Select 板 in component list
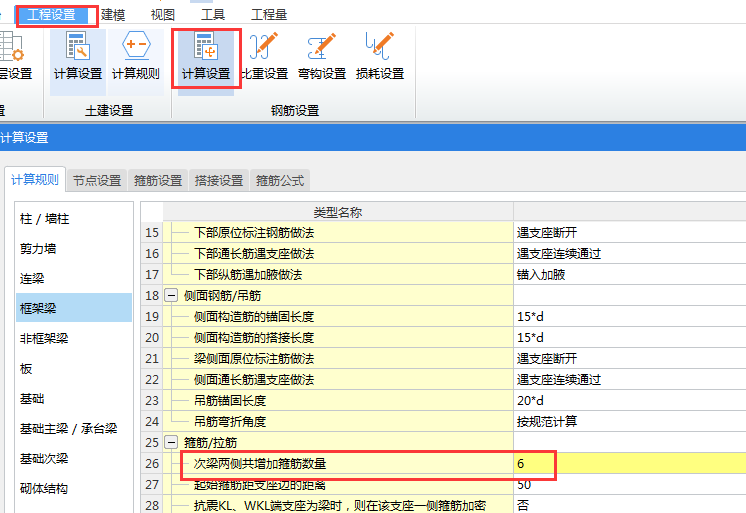The image size is (746, 513). [x=74, y=368]
